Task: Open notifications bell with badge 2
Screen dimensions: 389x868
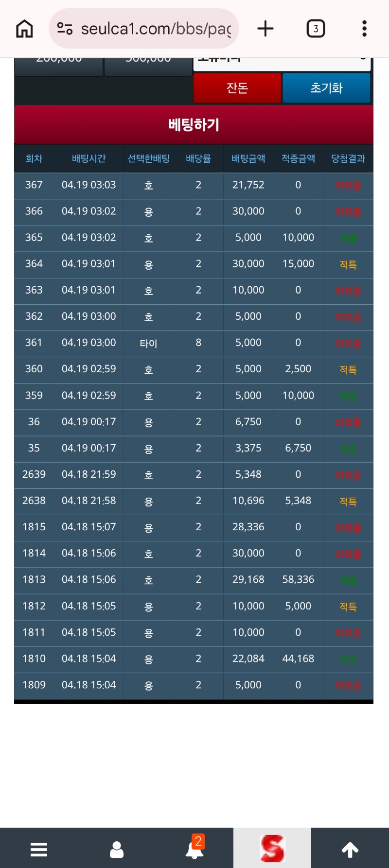Action: coord(194,849)
